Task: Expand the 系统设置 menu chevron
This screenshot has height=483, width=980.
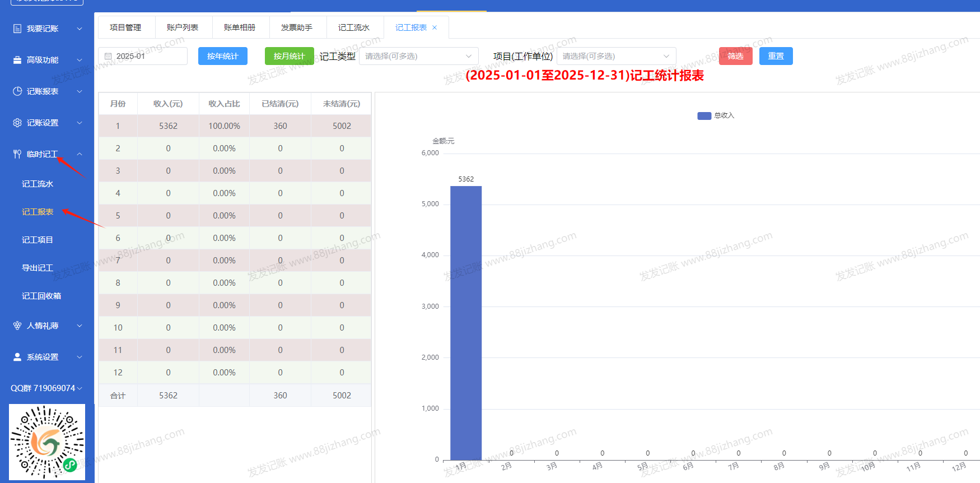Action: (x=80, y=357)
